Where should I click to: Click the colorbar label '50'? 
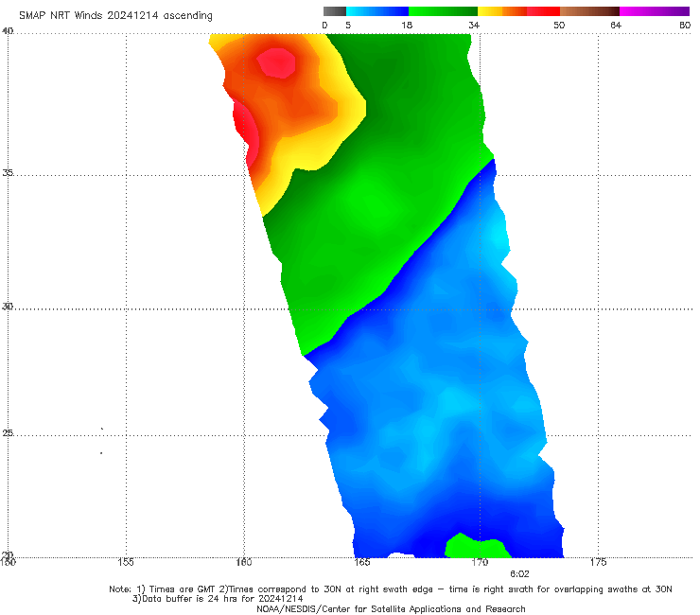tap(559, 25)
